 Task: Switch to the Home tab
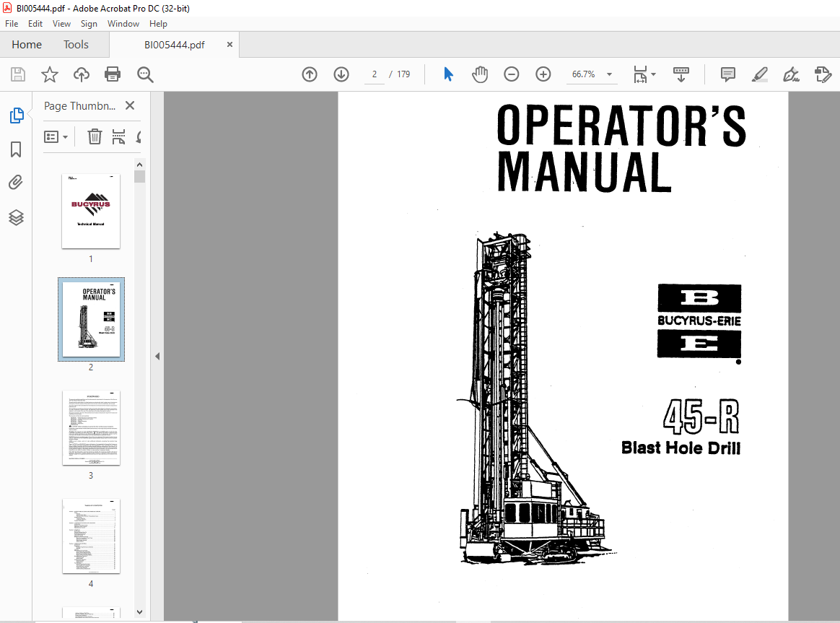[x=27, y=45]
